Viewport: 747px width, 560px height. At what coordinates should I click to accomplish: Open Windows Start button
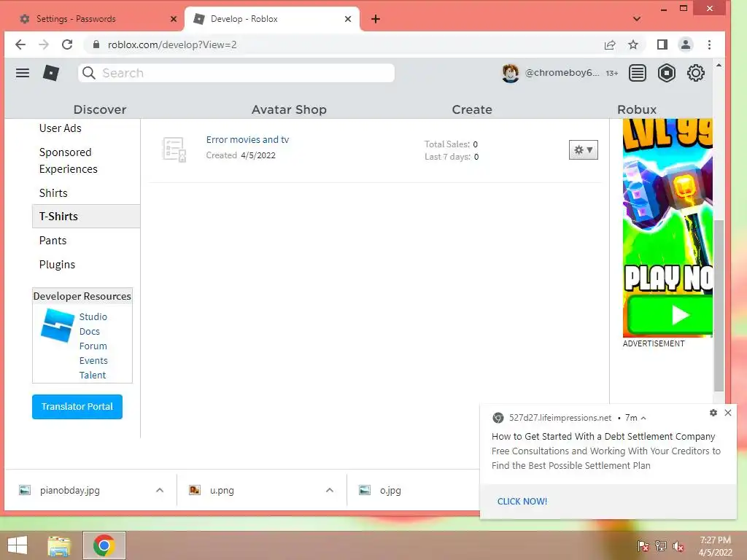tap(18, 545)
